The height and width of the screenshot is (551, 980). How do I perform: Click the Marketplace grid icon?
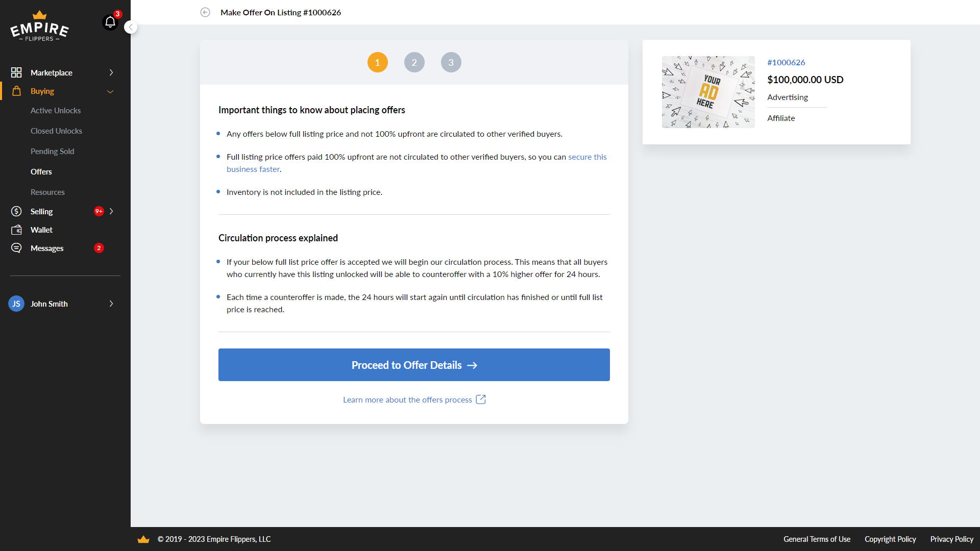[x=16, y=72]
